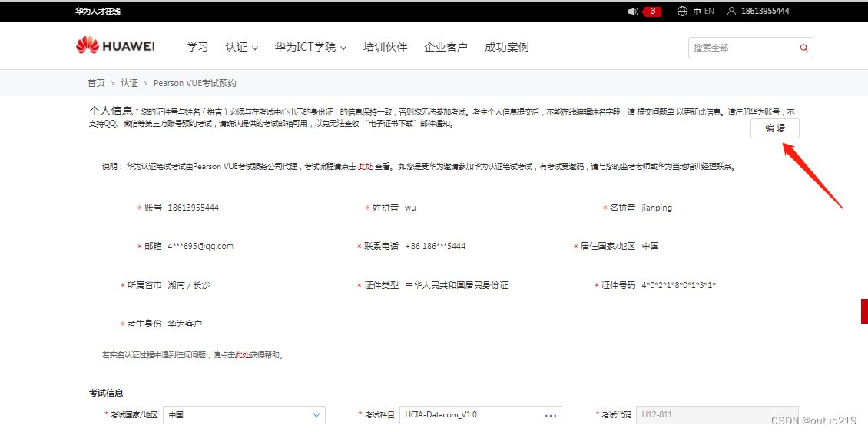This screenshot has height=432, width=868.
Task: Click the red side tab at right edge
Action: click(864, 311)
